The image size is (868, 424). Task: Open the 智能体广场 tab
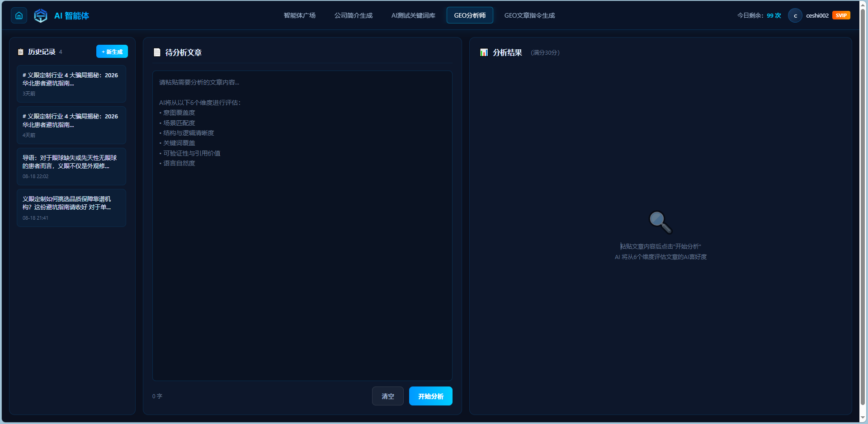[299, 15]
